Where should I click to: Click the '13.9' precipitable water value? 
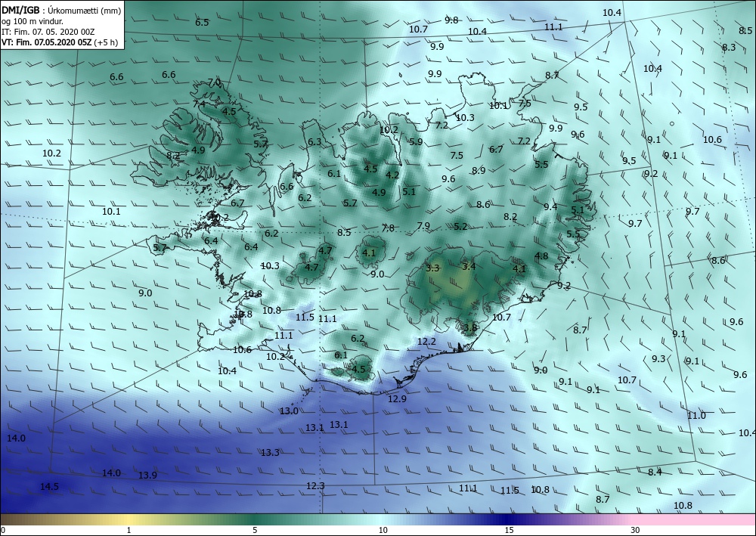147,475
